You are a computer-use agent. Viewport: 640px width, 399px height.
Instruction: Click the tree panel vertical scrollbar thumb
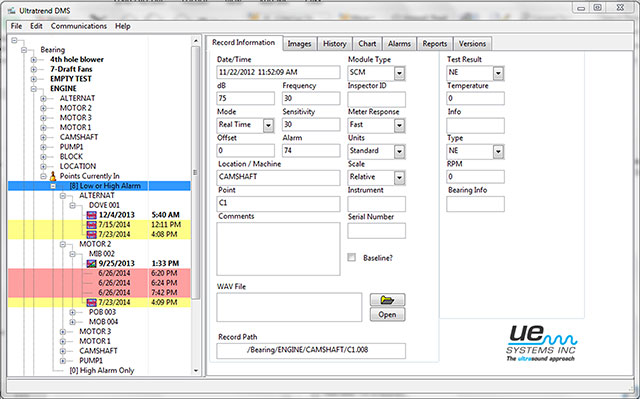click(196, 172)
